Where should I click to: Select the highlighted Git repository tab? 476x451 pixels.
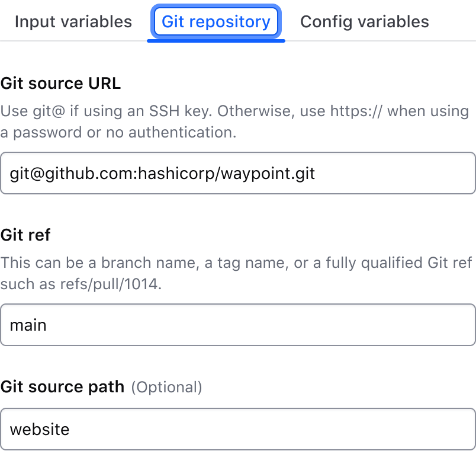[216, 21]
